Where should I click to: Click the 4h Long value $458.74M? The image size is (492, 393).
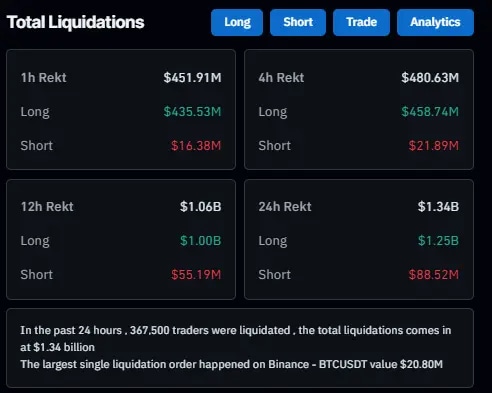430,112
